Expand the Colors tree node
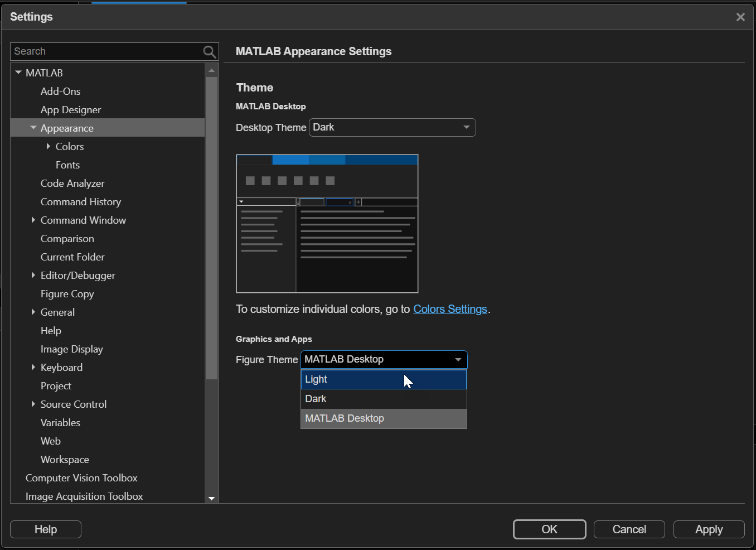The width and height of the screenshot is (756, 550). (49, 146)
